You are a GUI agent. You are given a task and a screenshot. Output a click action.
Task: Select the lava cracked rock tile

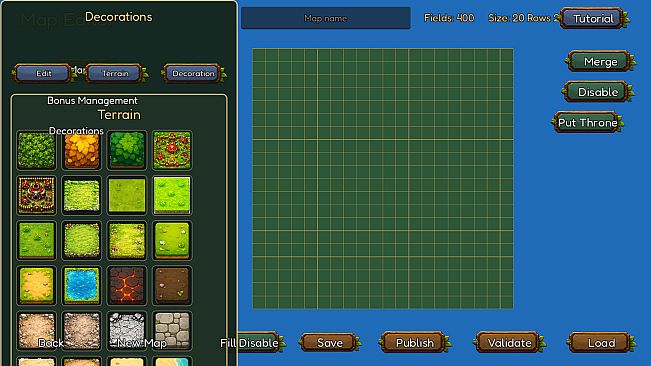pos(127,285)
